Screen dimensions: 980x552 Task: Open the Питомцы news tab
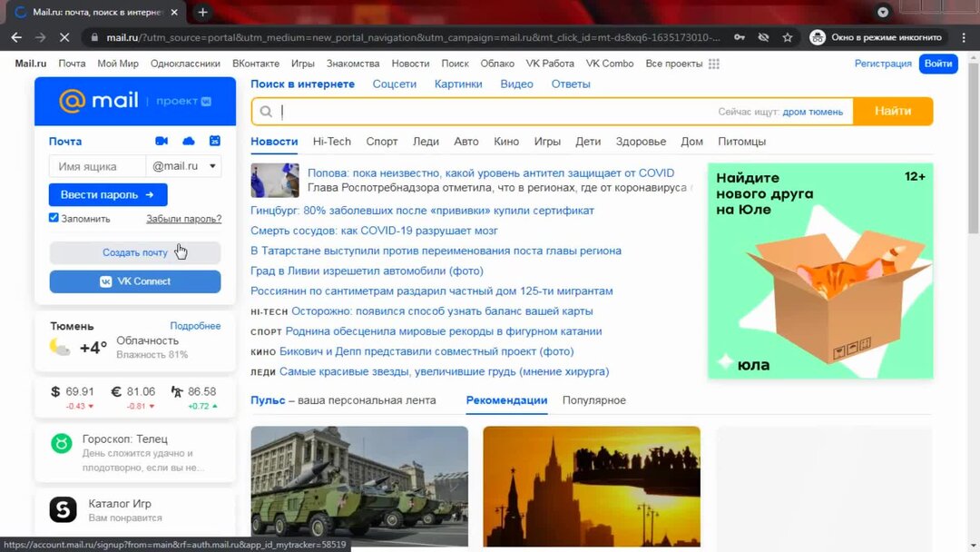742,142
